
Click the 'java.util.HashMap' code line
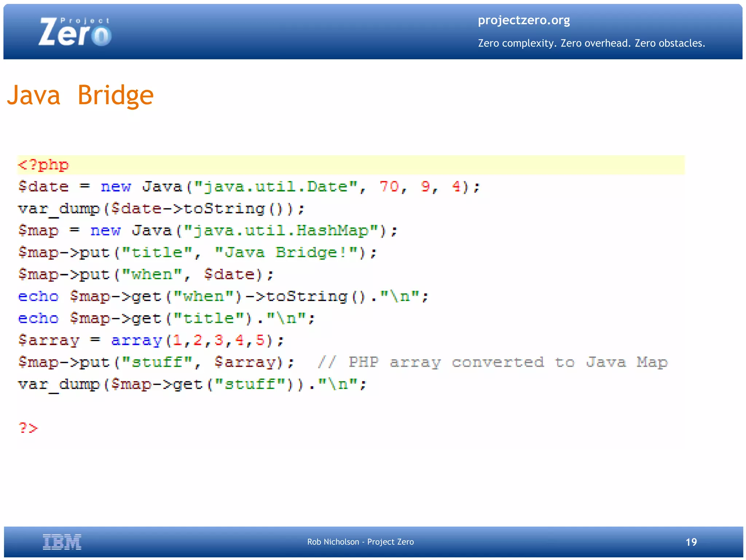click(208, 231)
